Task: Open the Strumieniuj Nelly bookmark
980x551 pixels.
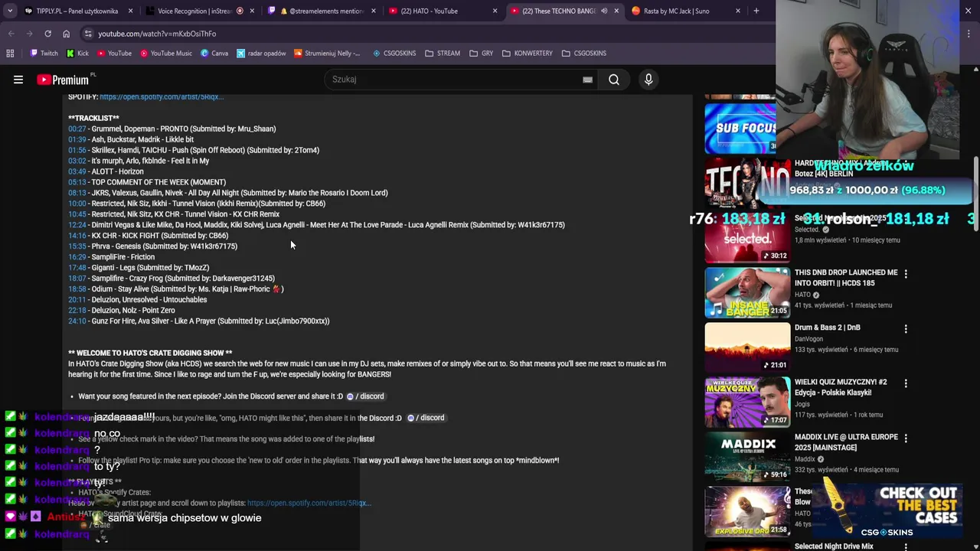Action: click(x=328, y=54)
